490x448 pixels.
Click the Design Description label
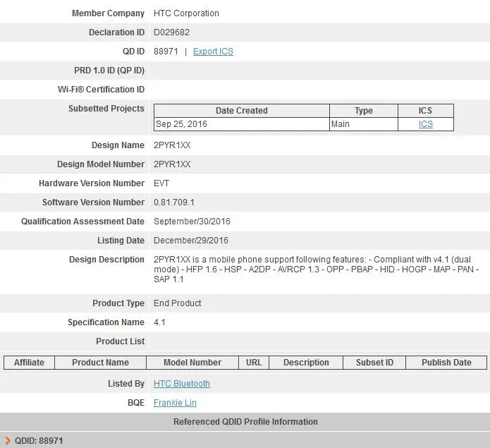point(106,260)
